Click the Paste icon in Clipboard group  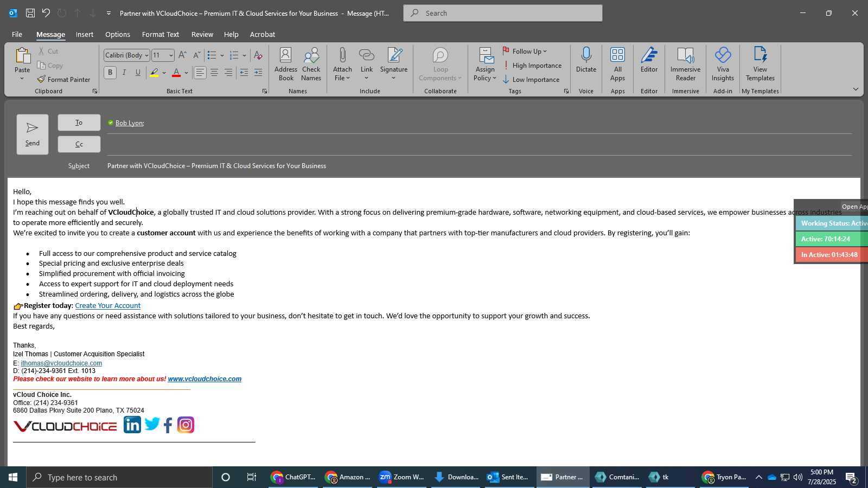22,56
